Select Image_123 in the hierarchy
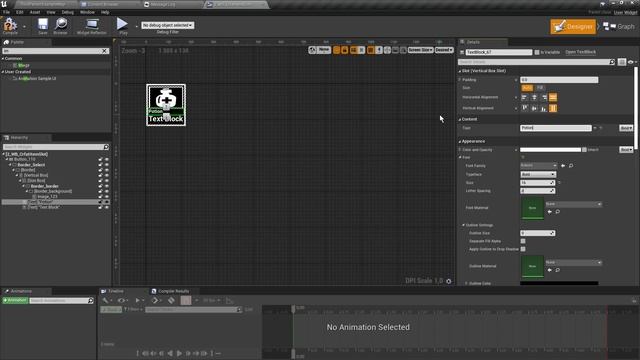This screenshot has height=360, width=640. [47, 197]
